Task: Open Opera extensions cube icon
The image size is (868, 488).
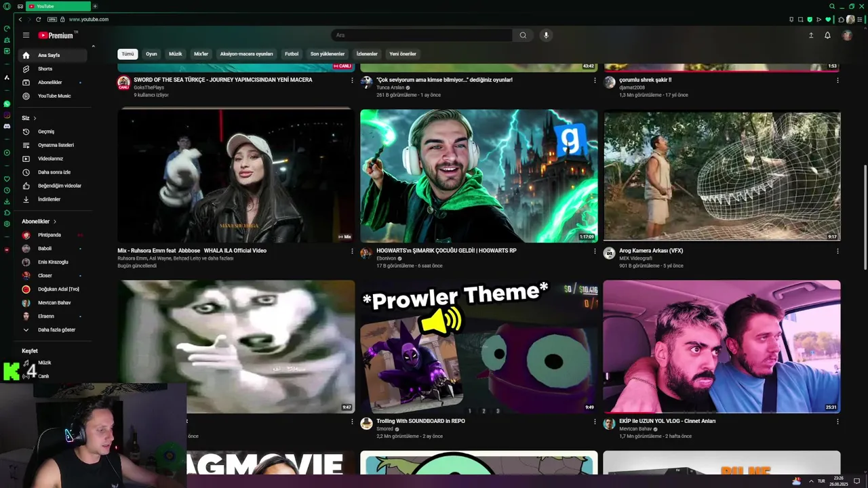Action: click(841, 20)
